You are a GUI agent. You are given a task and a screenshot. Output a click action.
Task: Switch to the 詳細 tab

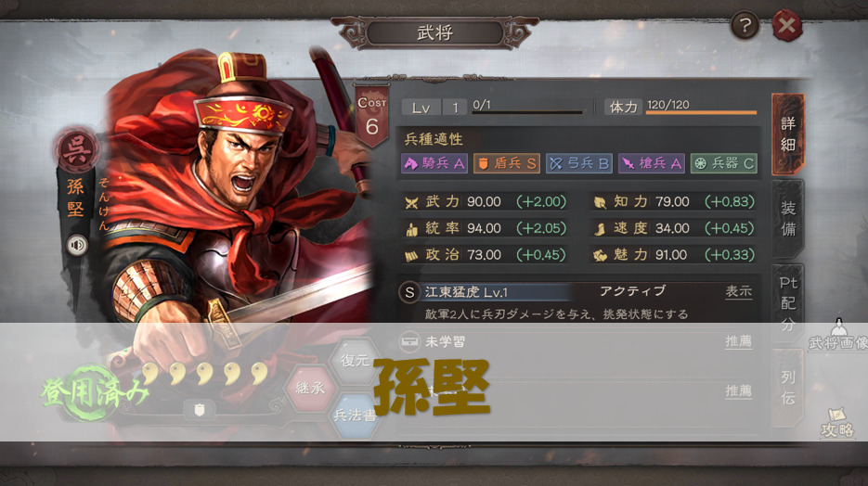coord(788,134)
